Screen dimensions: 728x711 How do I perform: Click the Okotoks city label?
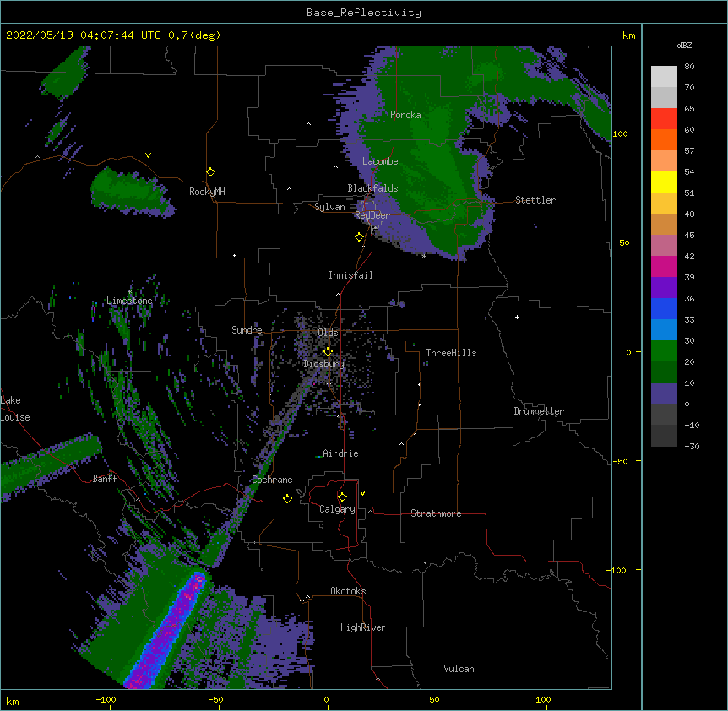[x=348, y=591]
